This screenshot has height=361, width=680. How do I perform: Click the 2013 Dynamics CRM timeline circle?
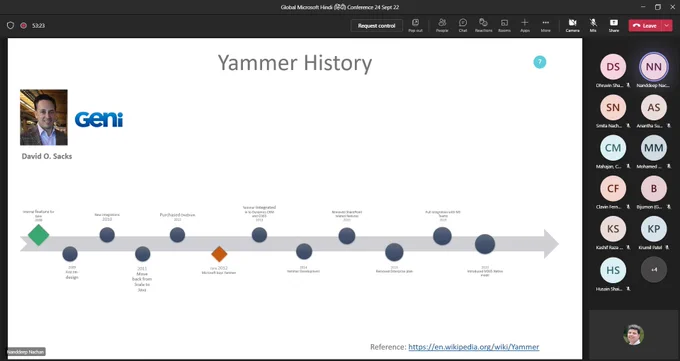(259, 235)
